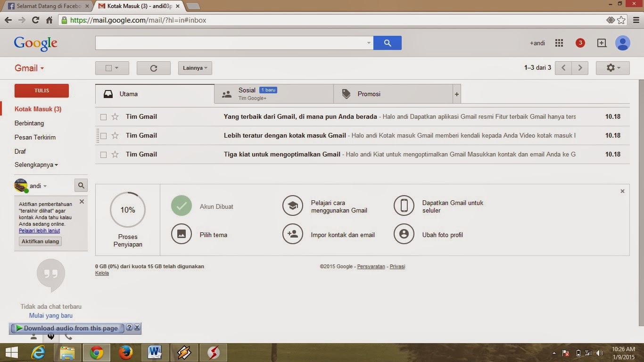This screenshot has height=362, width=644.
Task: Open Firefox from the taskbar
Action: (x=125, y=352)
